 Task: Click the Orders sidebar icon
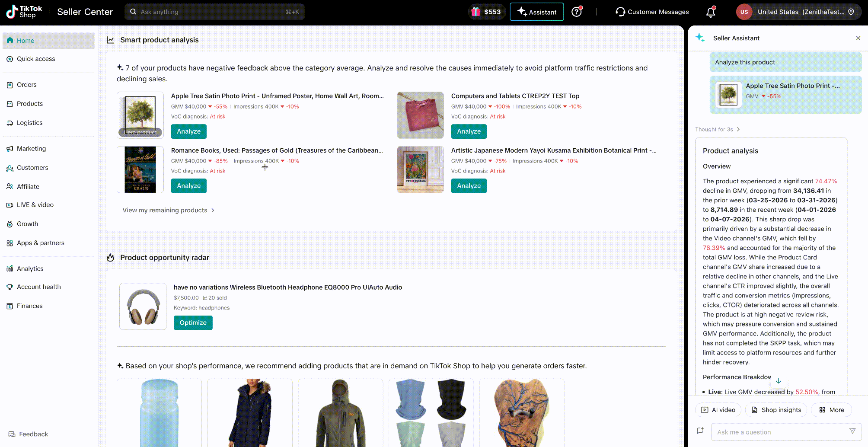(10, 85)
